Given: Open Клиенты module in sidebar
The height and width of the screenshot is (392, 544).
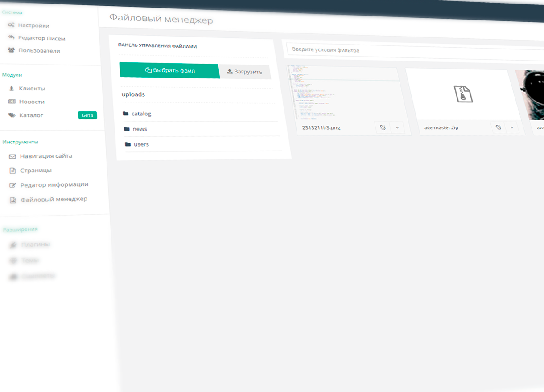Looking at the screenshot, I should pos(32,88).
